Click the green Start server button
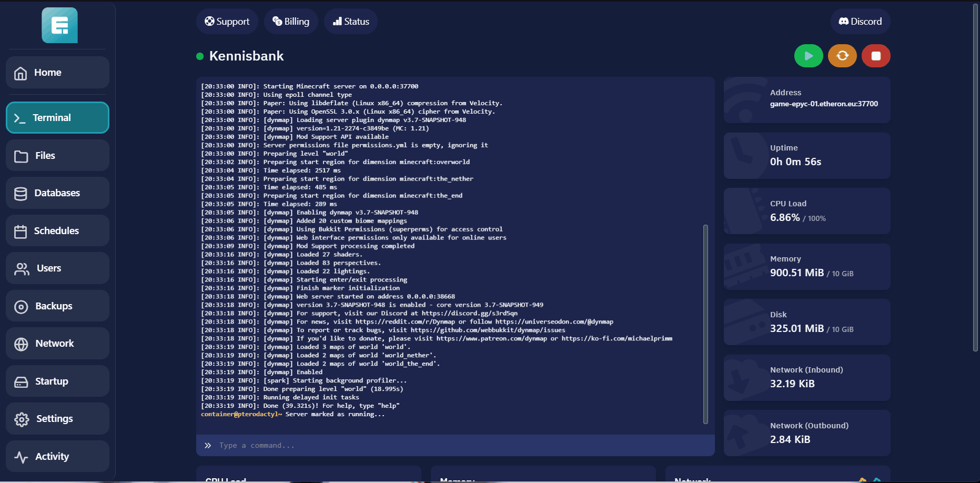The image size is (980, 483). tap(809, 56)
